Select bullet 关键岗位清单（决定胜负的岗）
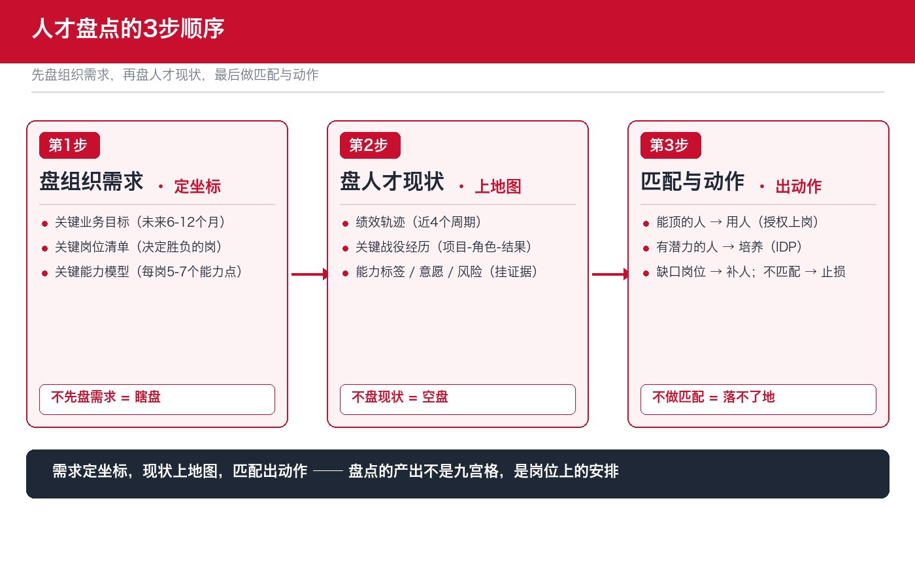This screenshot has width=915, height=588. [131, 247]
